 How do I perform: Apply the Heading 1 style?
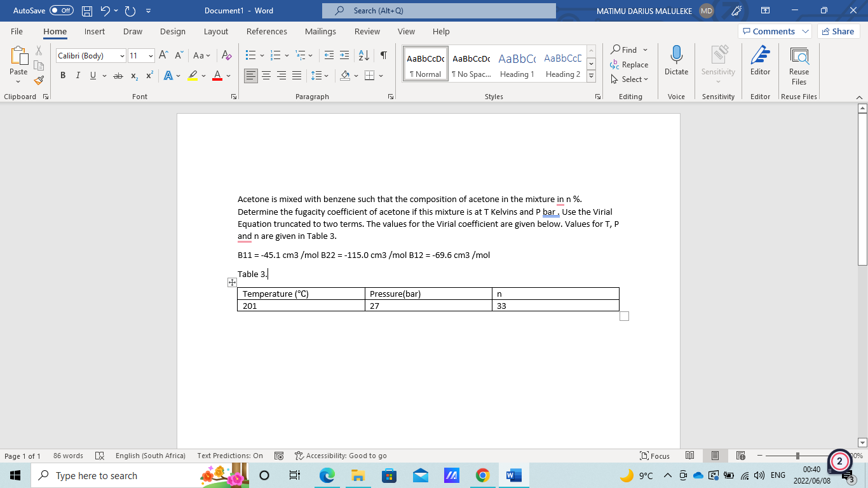pos(517,64)
